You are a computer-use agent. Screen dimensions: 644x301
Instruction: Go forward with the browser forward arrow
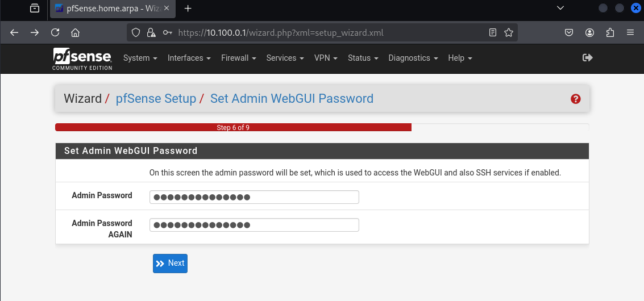coord(35,32)
